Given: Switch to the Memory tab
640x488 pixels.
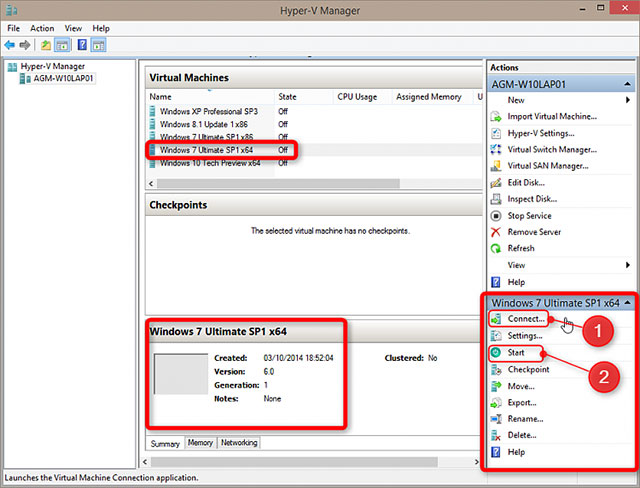Looking at the screenshot, I should (200, 443).
